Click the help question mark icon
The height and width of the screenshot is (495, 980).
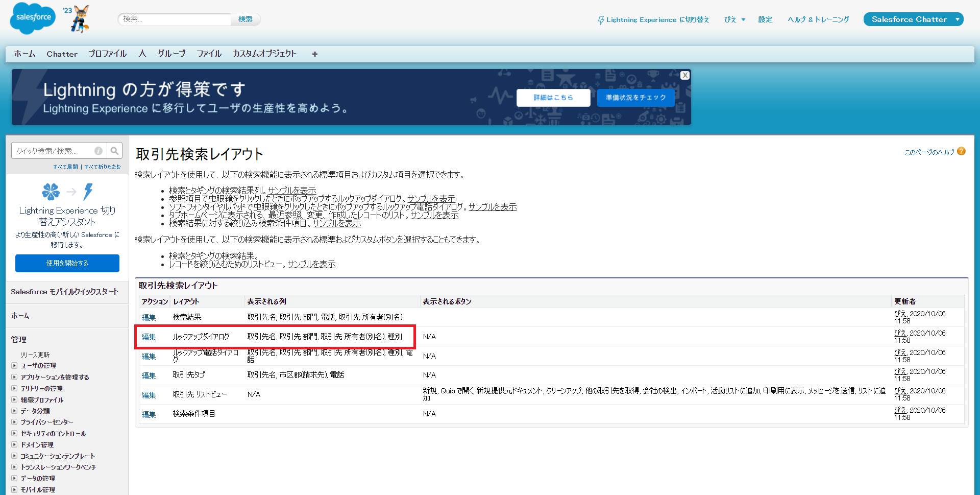click(x=962, y=151)
